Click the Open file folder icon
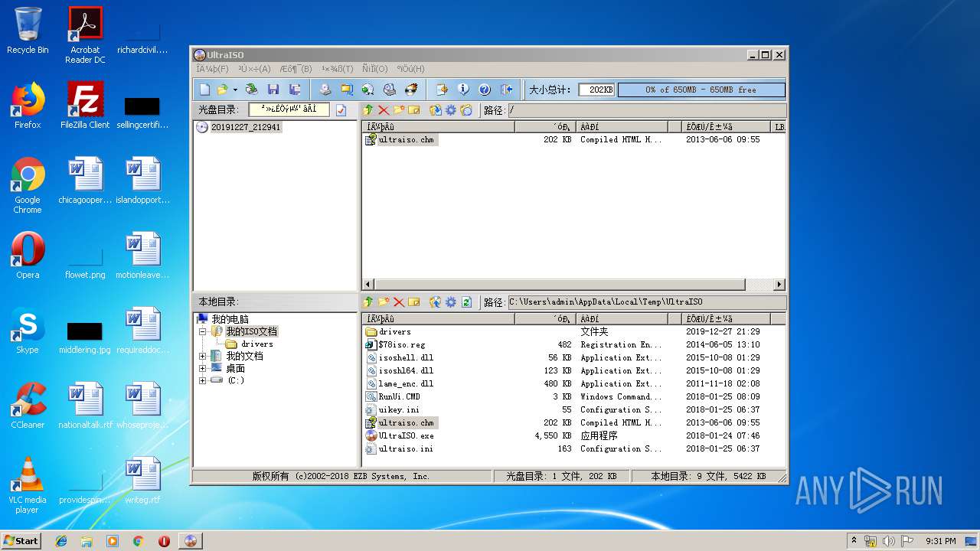The image size is (980, 551). click(222, 90)
